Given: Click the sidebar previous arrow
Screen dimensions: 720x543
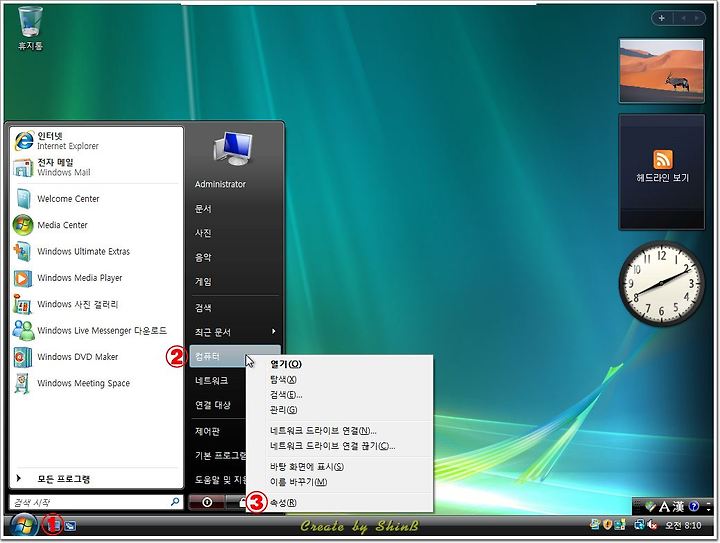Looking at the screenshot, I should 683,18.
